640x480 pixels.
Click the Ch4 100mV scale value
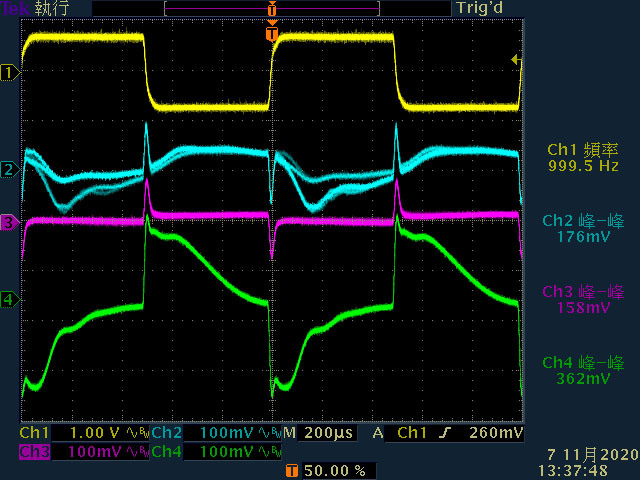click(227, 452)
